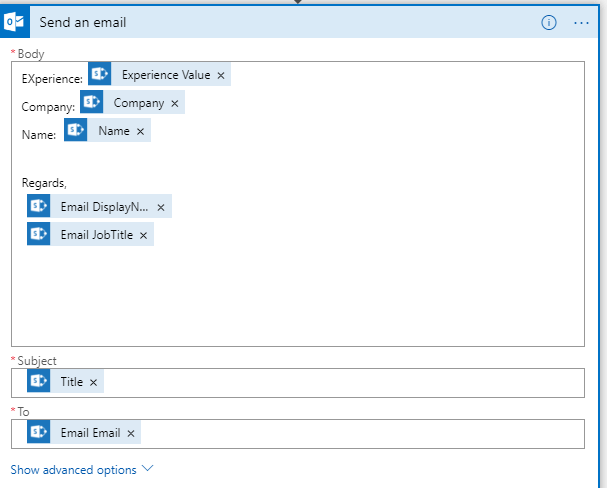Click inside the To input field
The image size is (607, 488).
pyautogui.click(x=298, y=434)
